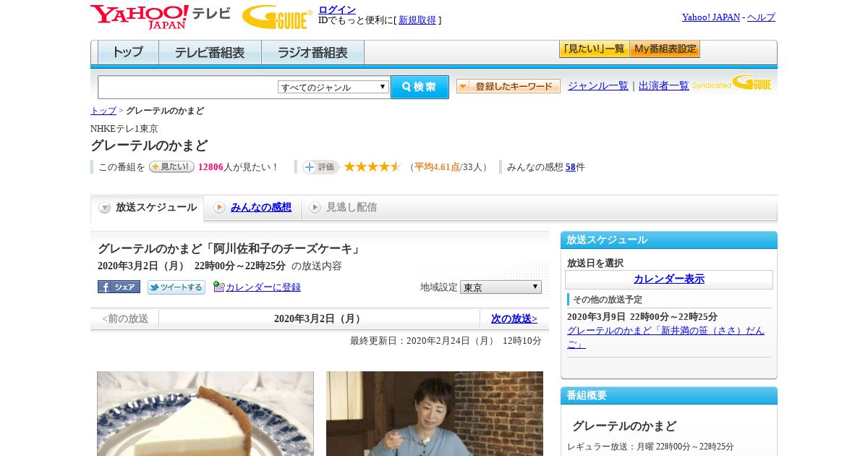Image resolution: width=868 pixels, height=456 pixels.
Task: Click the トップ breadcrumb link
Action: [103, 111]
